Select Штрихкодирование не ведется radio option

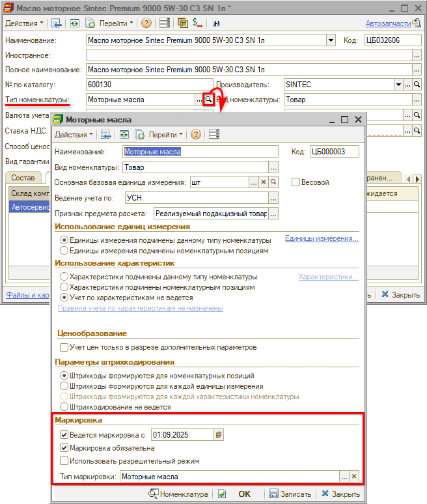click(64, 407)
